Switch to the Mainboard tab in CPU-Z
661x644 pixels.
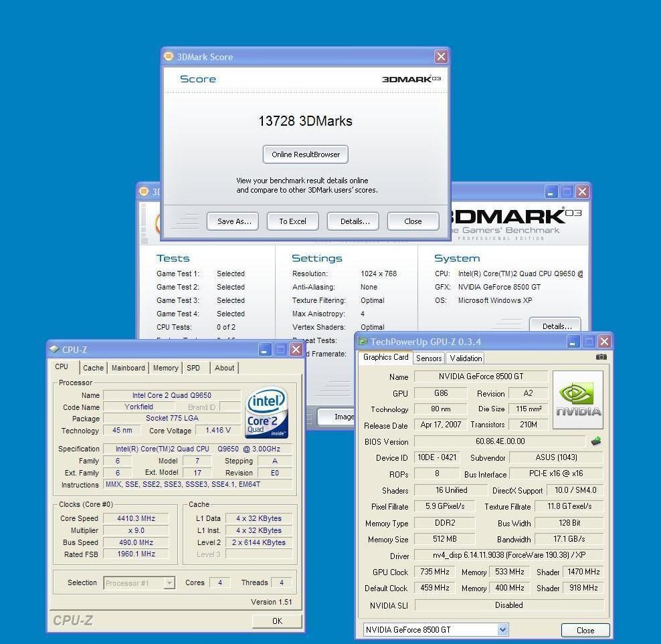click(128, 368)
